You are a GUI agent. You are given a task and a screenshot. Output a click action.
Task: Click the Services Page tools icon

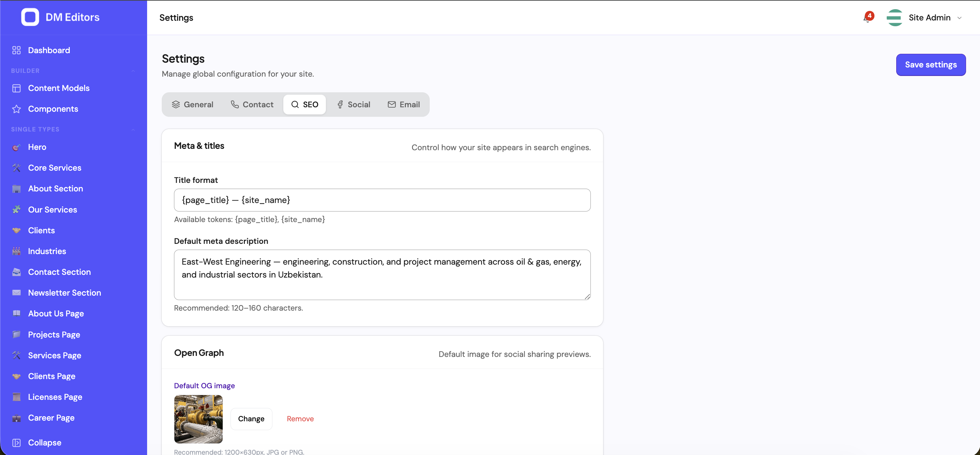pyautogui.click(x=16, y=355)
